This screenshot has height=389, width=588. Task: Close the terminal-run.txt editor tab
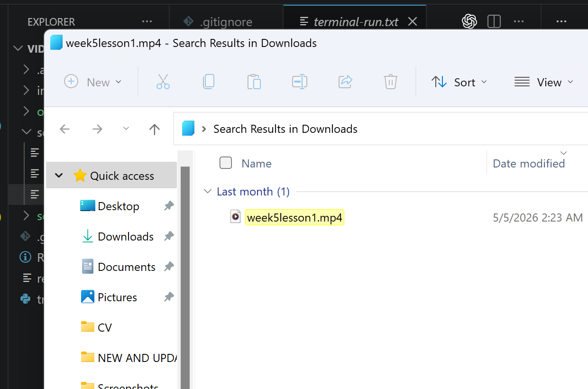click(x=413, y=22)
